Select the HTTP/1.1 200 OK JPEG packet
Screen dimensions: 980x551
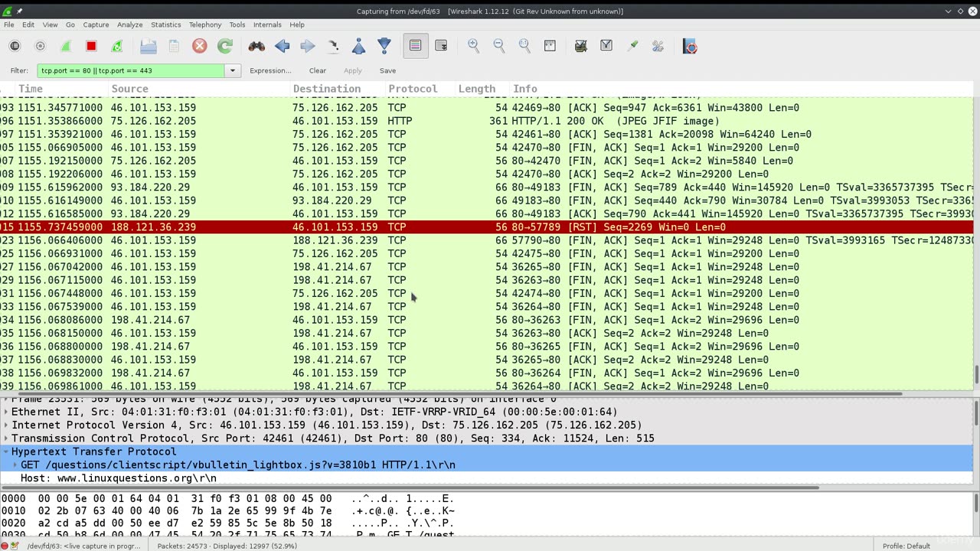(486, 121)
